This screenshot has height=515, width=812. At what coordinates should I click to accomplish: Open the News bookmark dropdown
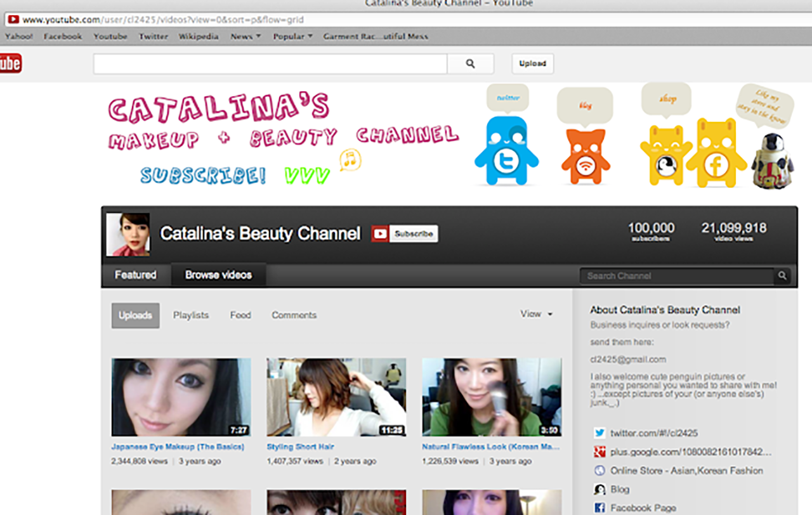(246, 36)
